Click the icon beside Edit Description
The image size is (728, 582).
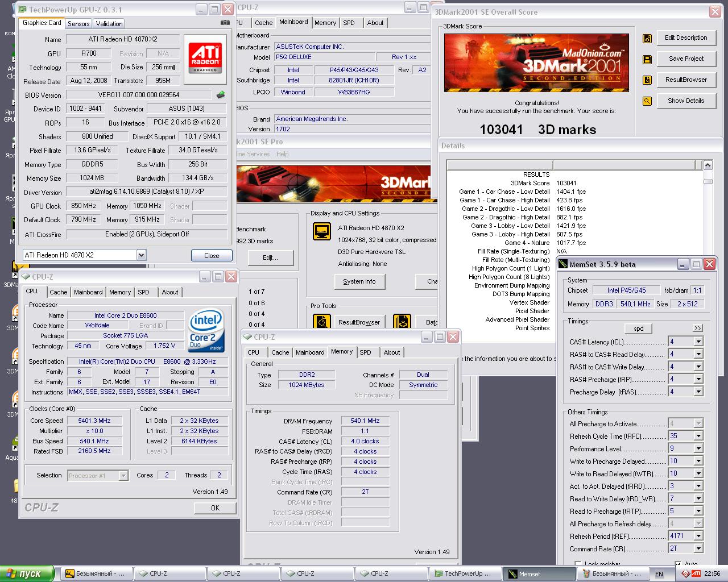coord(647,38)
